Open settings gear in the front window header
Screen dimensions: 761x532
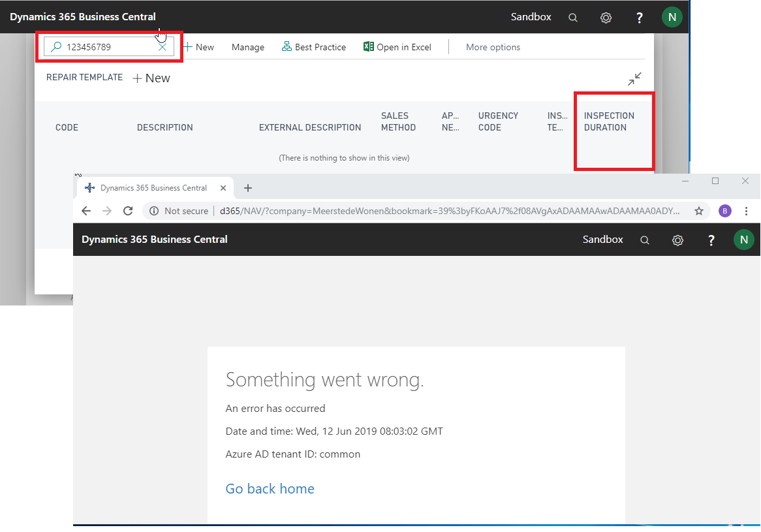(x=677, y=240)
